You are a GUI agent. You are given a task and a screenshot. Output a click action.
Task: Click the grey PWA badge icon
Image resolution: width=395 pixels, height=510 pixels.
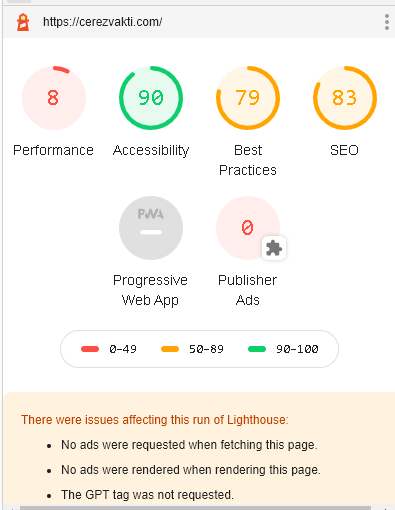pos(151,228)
